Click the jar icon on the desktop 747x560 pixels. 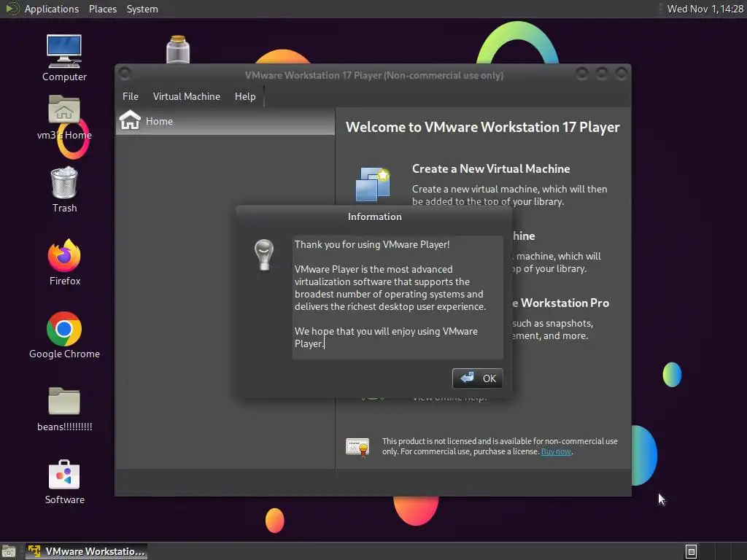pos(178,49)
